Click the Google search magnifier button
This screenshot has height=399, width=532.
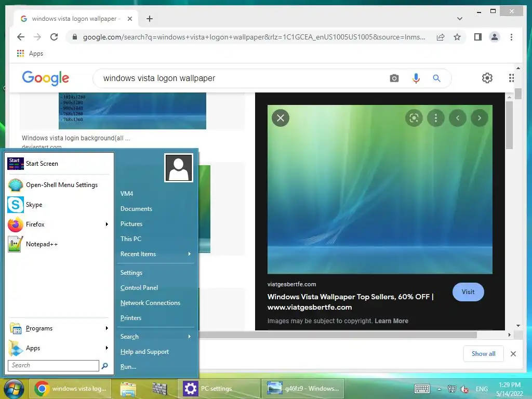pyautogui.click(x=436, y=78)
